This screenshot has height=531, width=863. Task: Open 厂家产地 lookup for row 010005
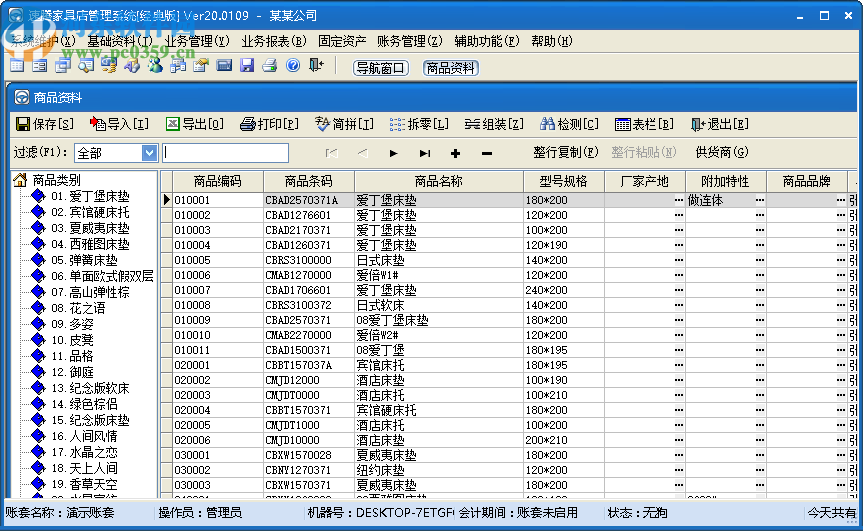[x=679, y=260]
